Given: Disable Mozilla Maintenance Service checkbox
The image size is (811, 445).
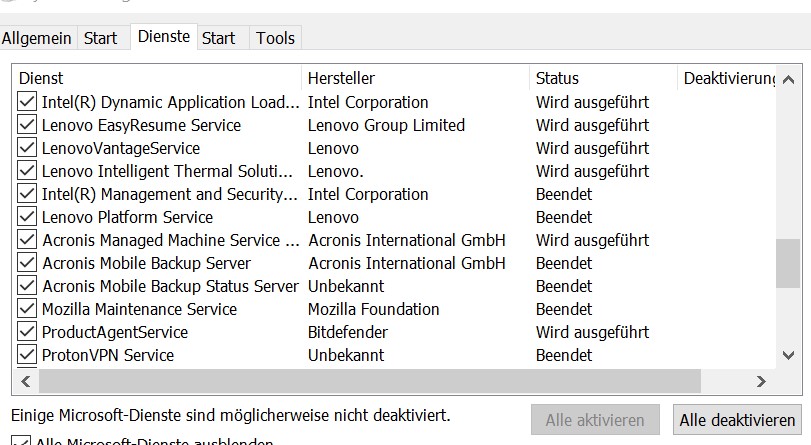Looking at the screenshot, I should coord(26,308).
